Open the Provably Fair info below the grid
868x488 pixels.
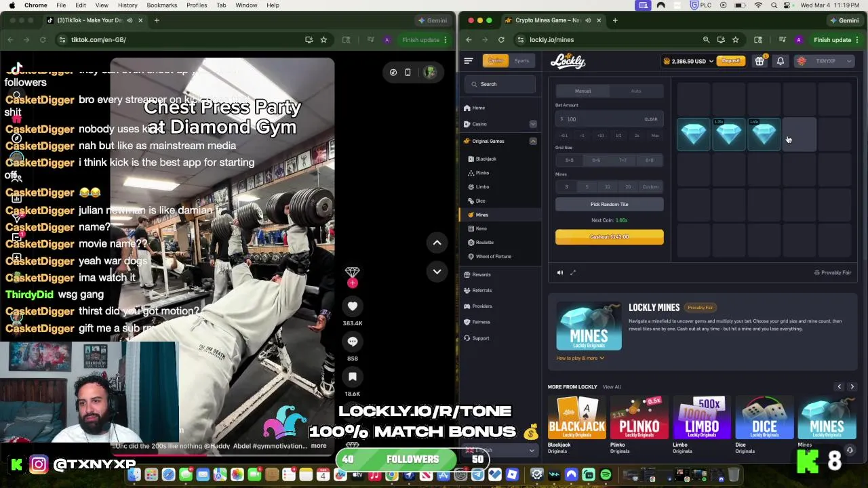(833, 272)
